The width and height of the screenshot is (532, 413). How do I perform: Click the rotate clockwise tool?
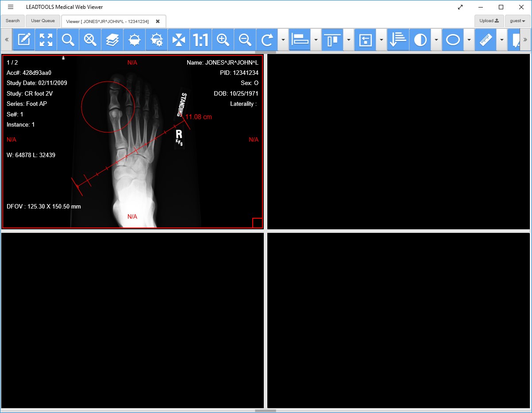(267, 39)
